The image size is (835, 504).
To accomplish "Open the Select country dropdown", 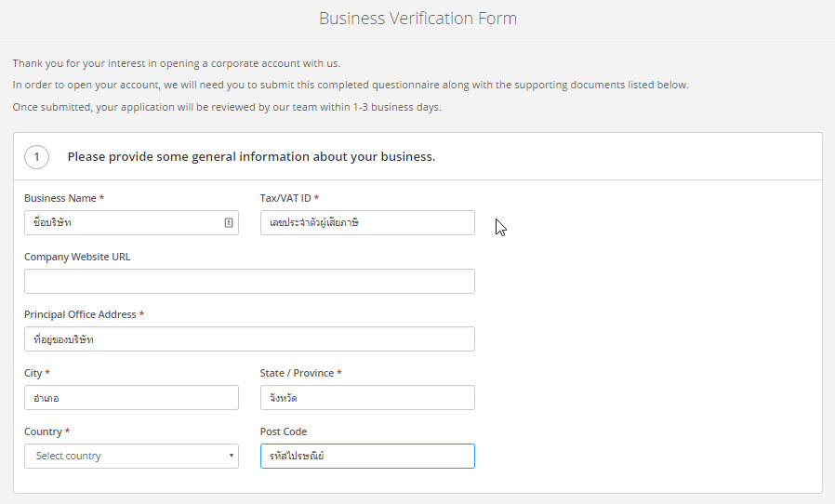I will click(131, 456).
